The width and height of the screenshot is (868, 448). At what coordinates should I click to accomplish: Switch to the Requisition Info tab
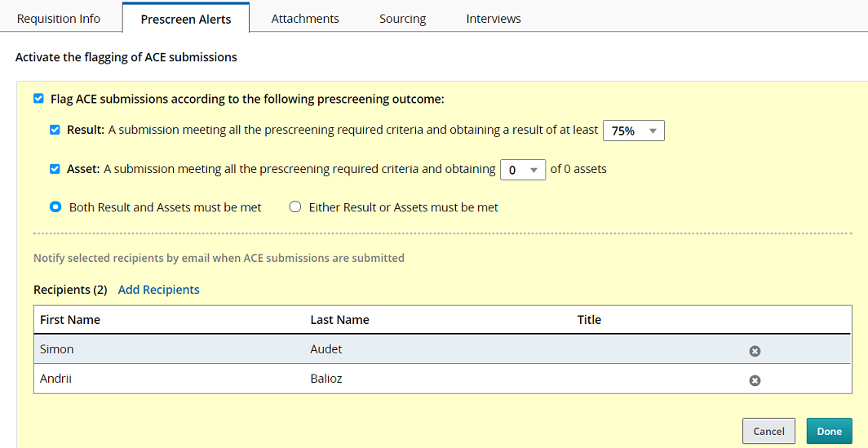pyautogui.click(x=59, y=18)
